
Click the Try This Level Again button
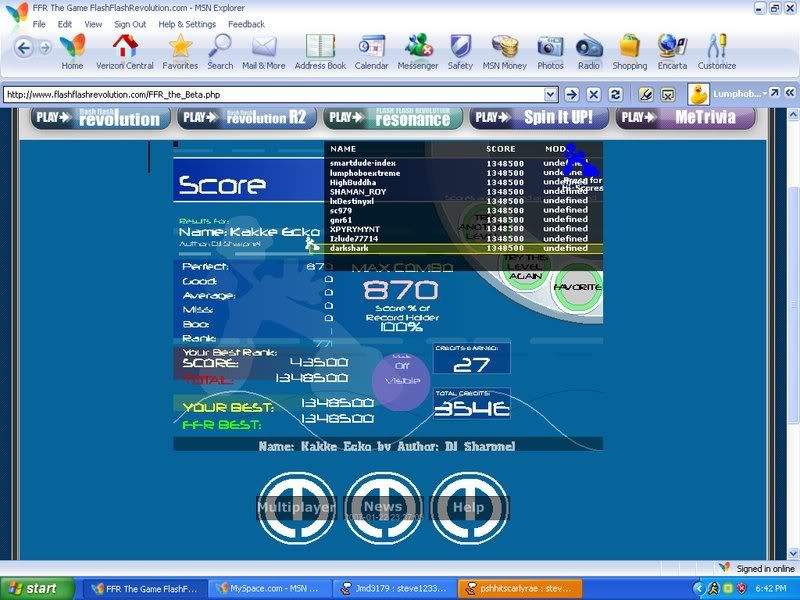pos(525,266)
